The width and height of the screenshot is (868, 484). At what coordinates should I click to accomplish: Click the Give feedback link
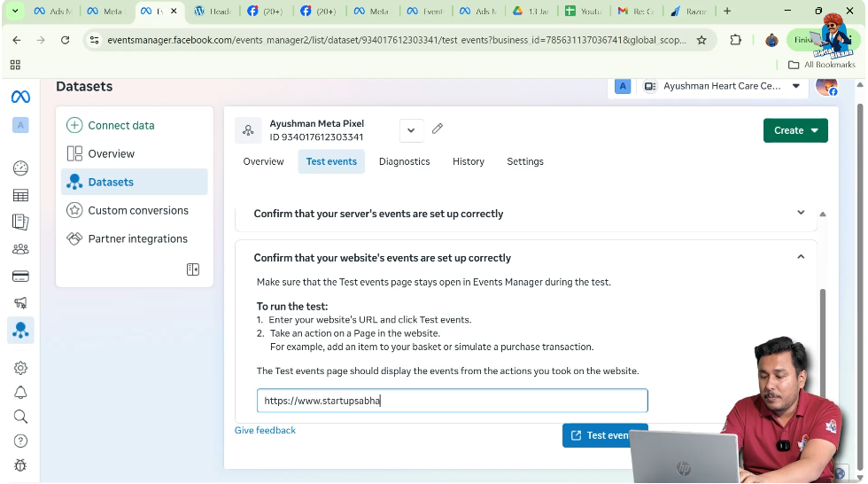pyautogui.click(x=265, y=430)
